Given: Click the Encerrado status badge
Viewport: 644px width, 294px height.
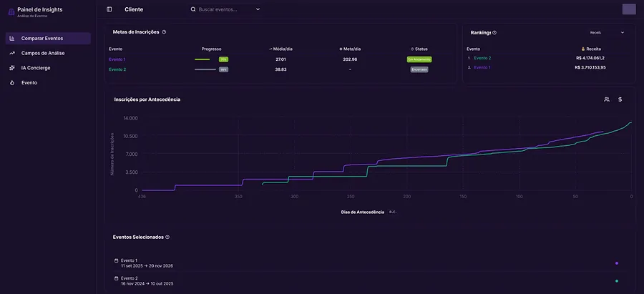Looking at the screenshot, I should tap(419, 69).
